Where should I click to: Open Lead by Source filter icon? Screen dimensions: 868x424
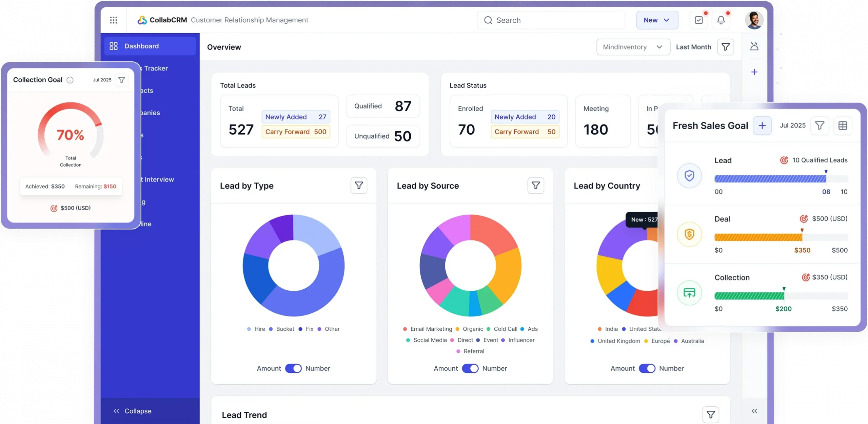536,186
